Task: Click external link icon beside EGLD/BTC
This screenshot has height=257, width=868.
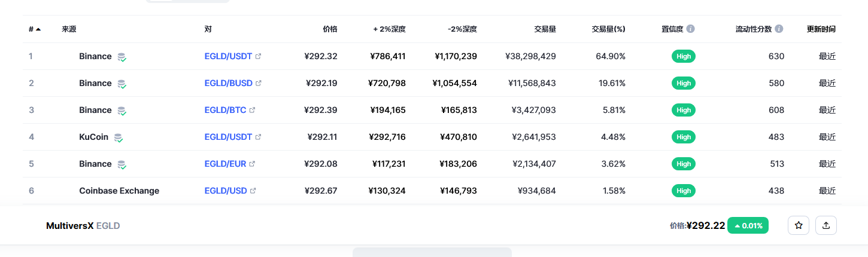Action: pyautogui.click(x=253, y=110)
